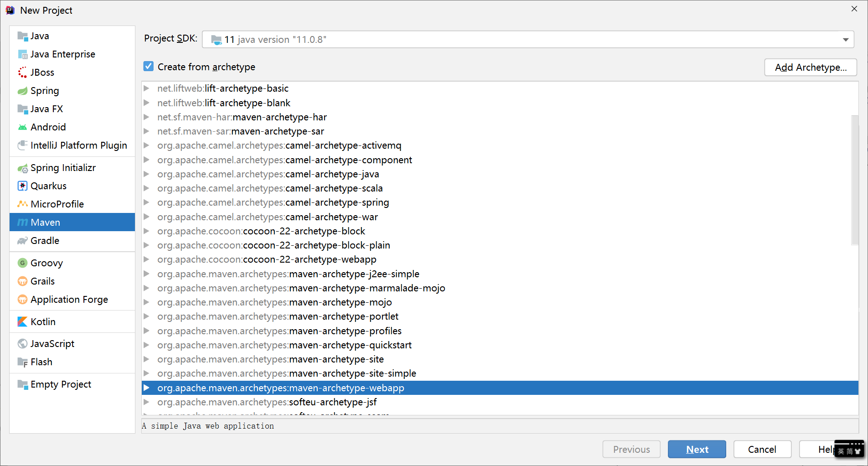The height and width of the screenshot is (466, 868).
Task: Expand cocoon-22-archetype-block node
Action: point(146,231)
